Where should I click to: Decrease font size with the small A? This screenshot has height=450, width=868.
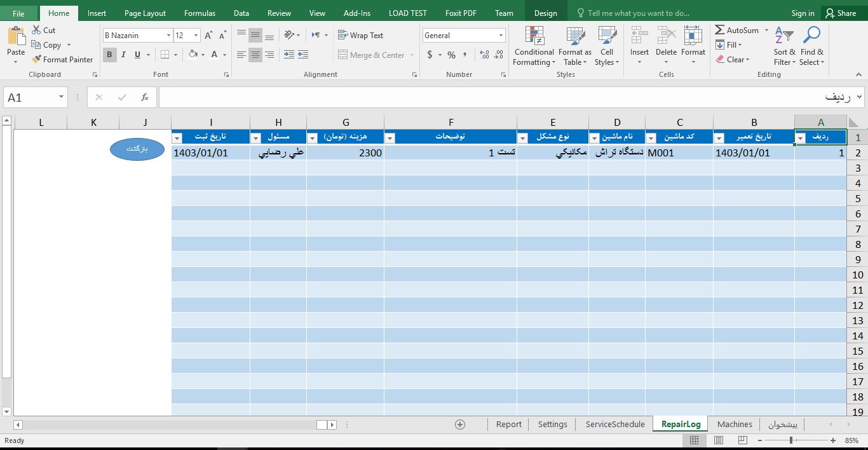tap(221, 36)
